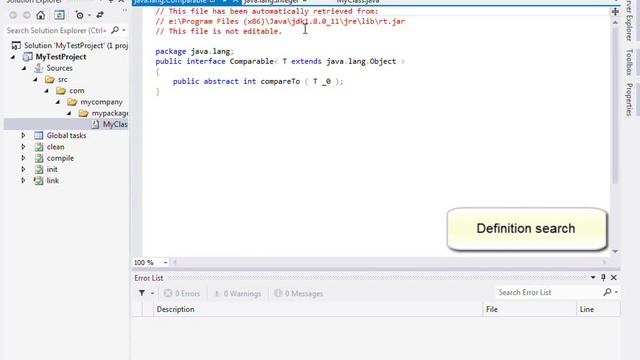Collapse the mypackage folder
This screenshot has height=360, width=640.
pyautogui.click(x=69, y=113)
